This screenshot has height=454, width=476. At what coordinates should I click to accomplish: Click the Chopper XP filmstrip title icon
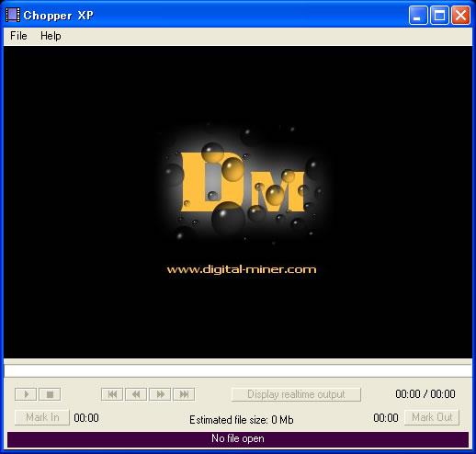pyautogui.click(x=13, y=15)
